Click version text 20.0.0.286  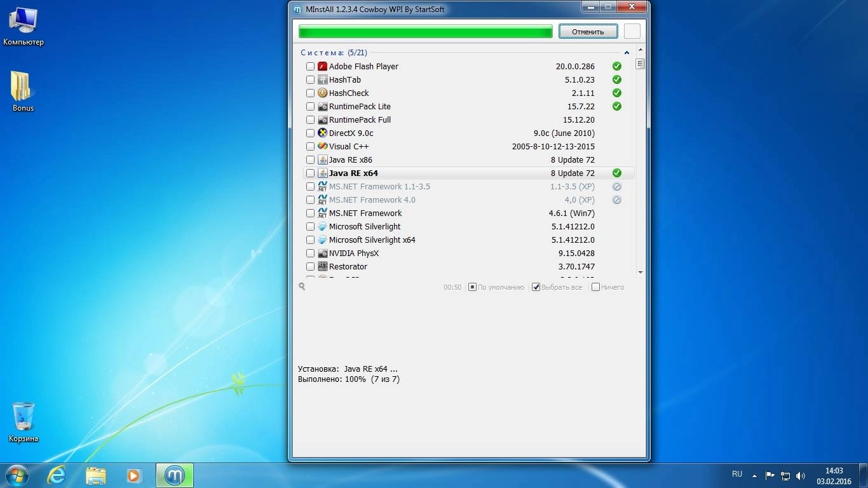click(x=575, y=66)
